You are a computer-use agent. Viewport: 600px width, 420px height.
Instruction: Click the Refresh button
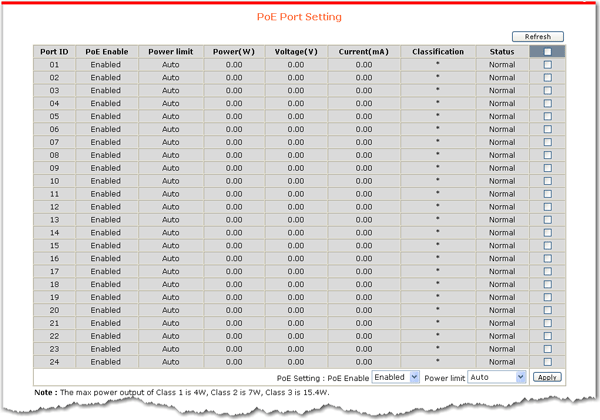tap(538, 37)
